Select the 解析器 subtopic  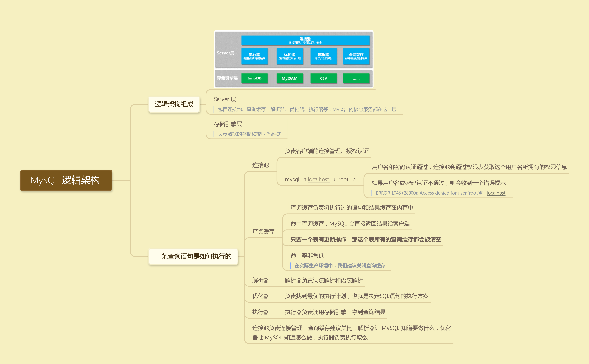pyautogui.click(x=260, y=280)
